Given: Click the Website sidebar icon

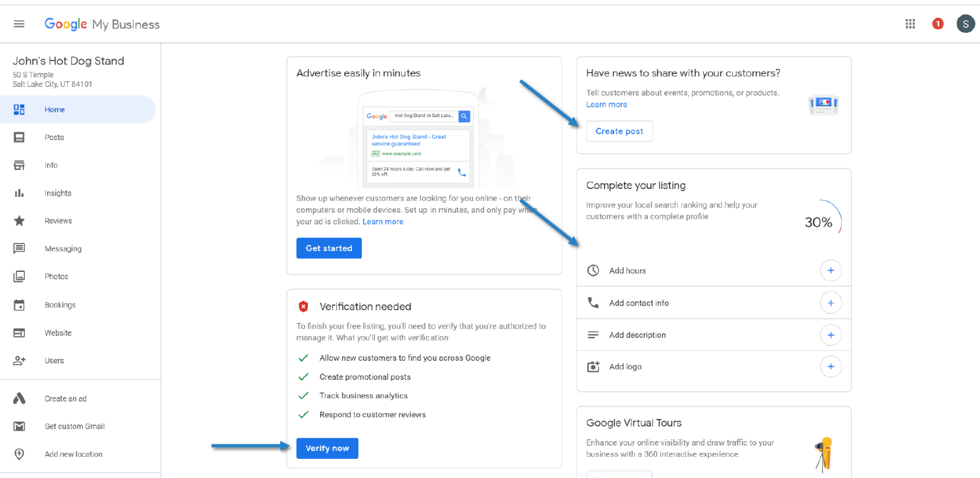Looking at the screenshot, I should [19, 333].
